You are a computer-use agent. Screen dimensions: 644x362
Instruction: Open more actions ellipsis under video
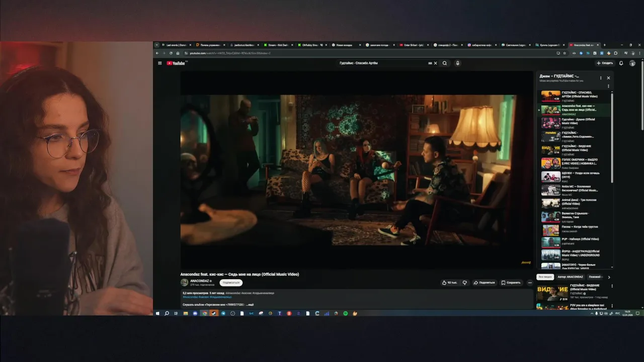[529, 283]
